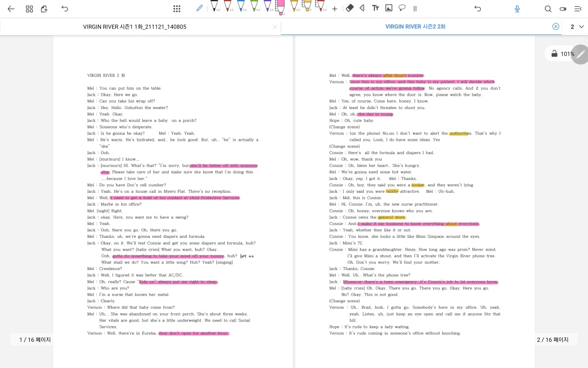Click highlighted 'Ride on always put me right to sleep'
Screen dimensions: 588x368
pos(178,282)
